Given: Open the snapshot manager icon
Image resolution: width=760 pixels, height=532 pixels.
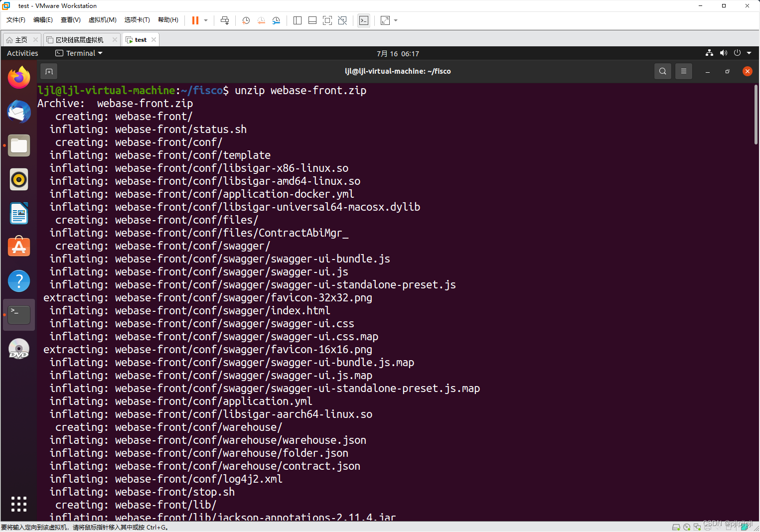Looking at the screenshot, I should (x=276, y=20).
